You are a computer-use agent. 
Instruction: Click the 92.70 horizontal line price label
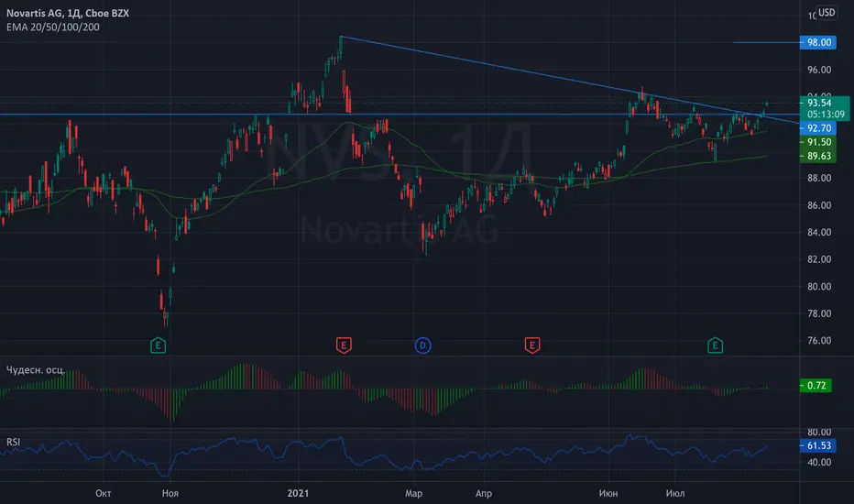[x=818, y=128]
